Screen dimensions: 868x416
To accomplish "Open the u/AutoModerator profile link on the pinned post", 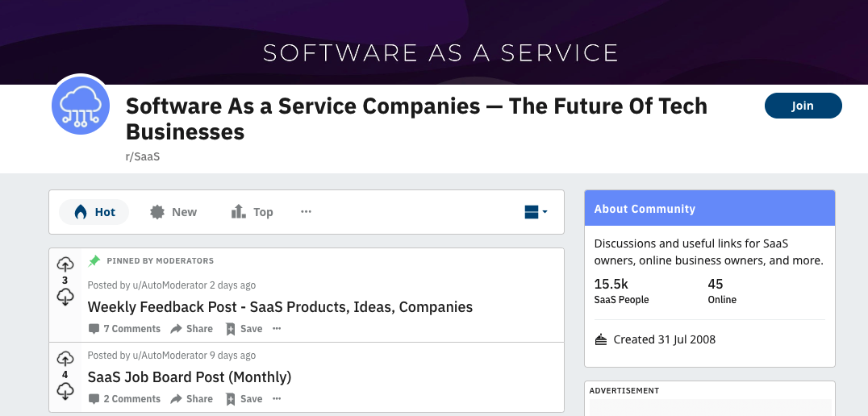I will [169, 285].
